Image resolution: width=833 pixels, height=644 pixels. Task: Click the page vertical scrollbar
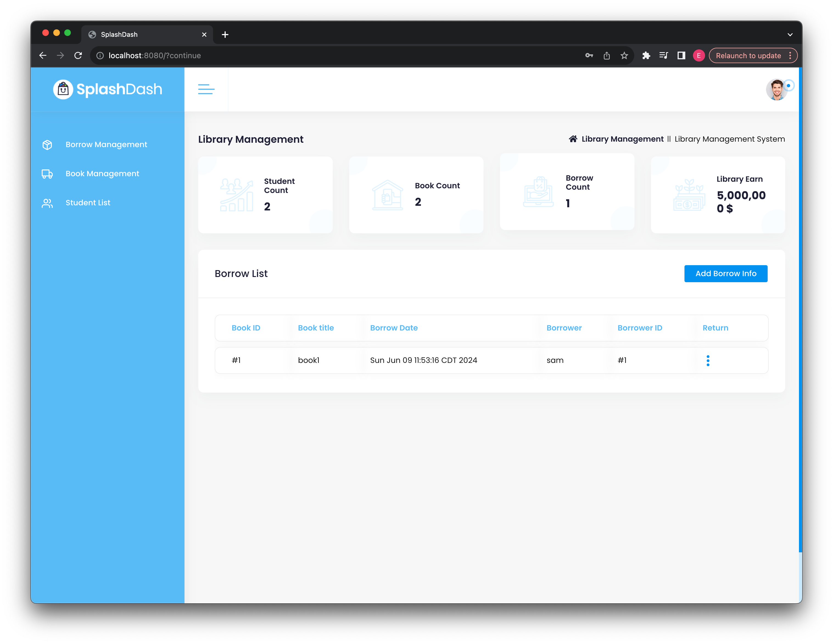coord(800,305)
